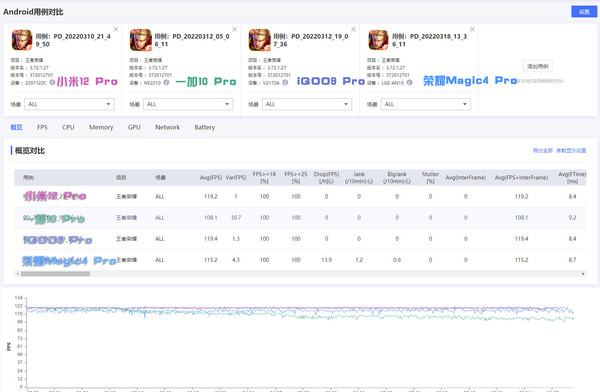Click info icon next to device LGE-AN10
600x392 pixels.
click(x=409, y=82)
